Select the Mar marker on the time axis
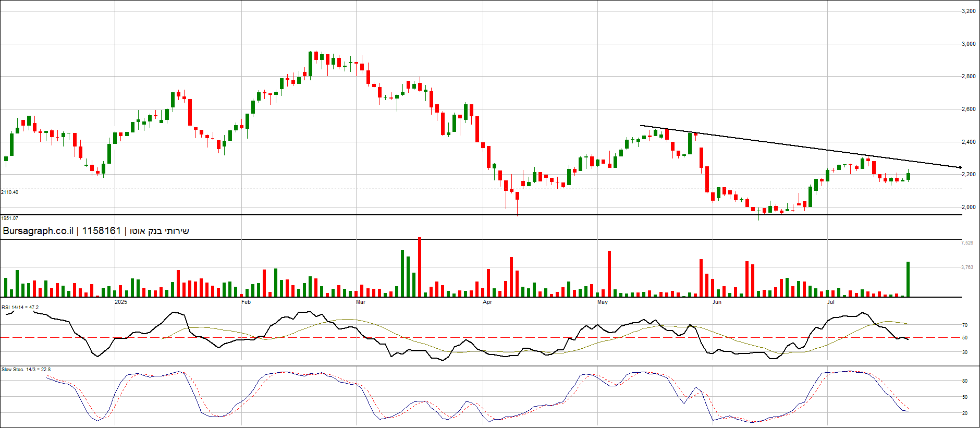 point(361,302)
